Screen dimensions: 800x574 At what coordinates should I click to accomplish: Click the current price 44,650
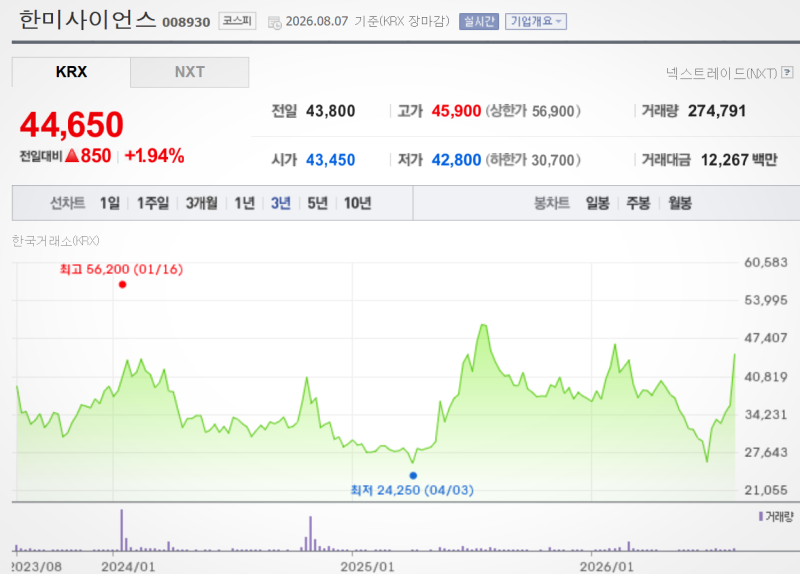(x=71, y=124)
